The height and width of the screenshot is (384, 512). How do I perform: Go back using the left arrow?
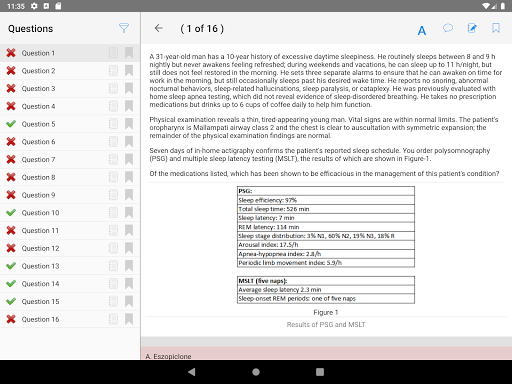(159, 28)
